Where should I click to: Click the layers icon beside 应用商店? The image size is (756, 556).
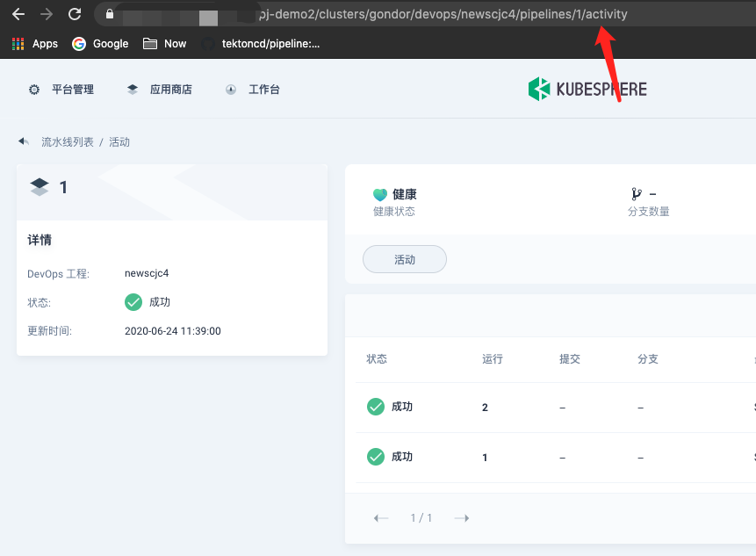pos(133,90)
